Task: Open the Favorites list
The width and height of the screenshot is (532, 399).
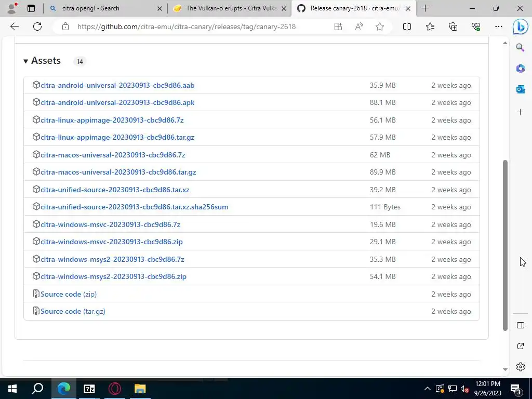Action: click(430, 26)
